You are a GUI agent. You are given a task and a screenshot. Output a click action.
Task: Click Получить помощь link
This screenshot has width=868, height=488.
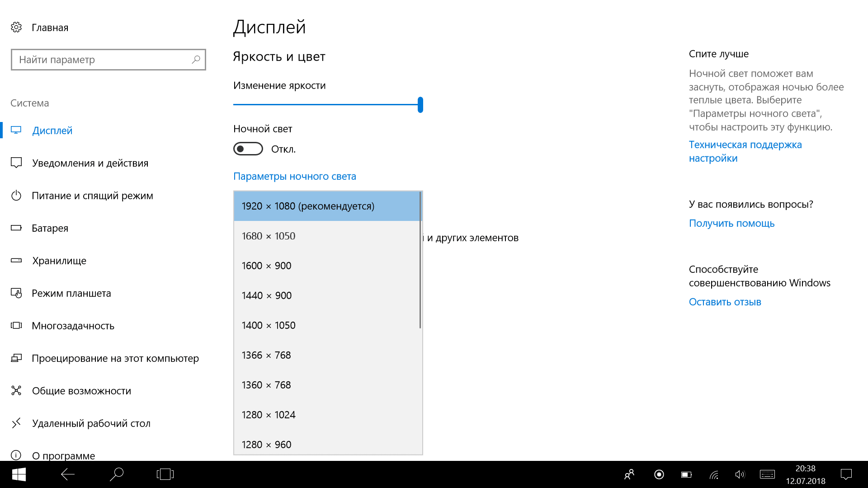(x=731, y=223)
